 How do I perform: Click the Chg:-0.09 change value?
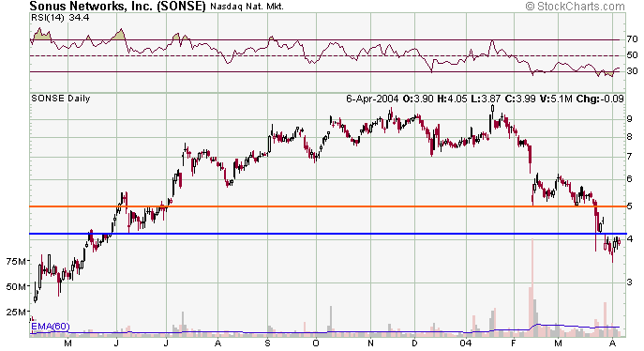point(600,99)
